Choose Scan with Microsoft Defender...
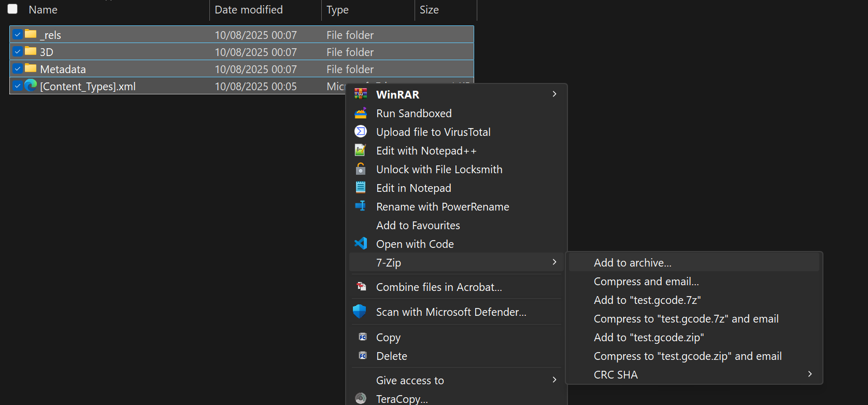Viewport: 868px width, 405px height. tap(456, 312)
